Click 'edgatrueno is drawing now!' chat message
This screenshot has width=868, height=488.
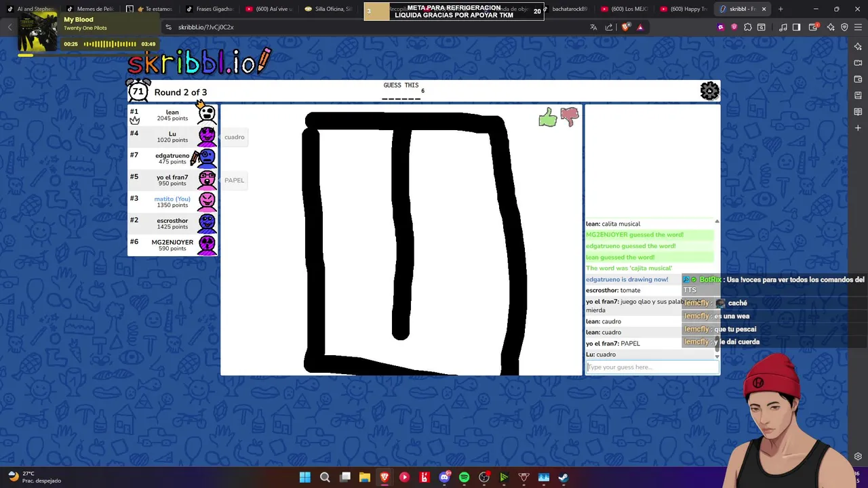coord(627,279)
